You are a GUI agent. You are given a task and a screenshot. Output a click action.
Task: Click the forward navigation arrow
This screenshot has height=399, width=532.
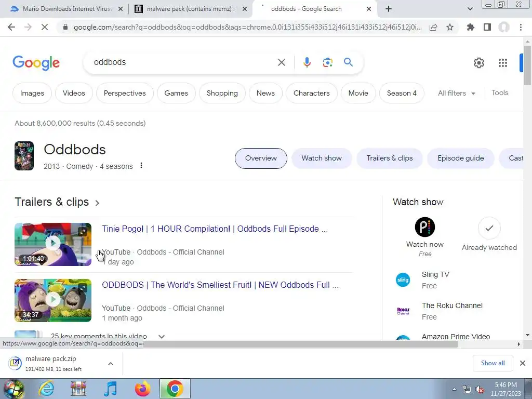click(x=28, y=27)
